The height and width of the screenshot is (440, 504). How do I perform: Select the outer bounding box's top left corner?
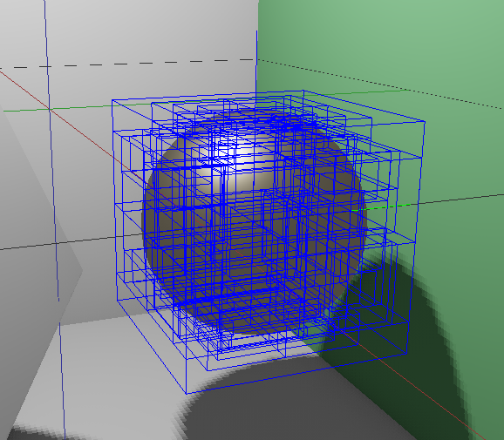tap(112, 100)
